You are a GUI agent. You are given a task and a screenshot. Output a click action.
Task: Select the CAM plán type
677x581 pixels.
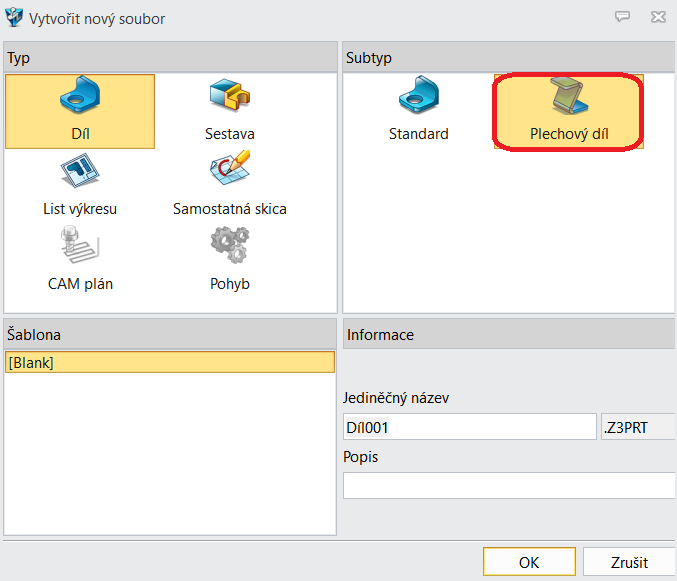80,260
